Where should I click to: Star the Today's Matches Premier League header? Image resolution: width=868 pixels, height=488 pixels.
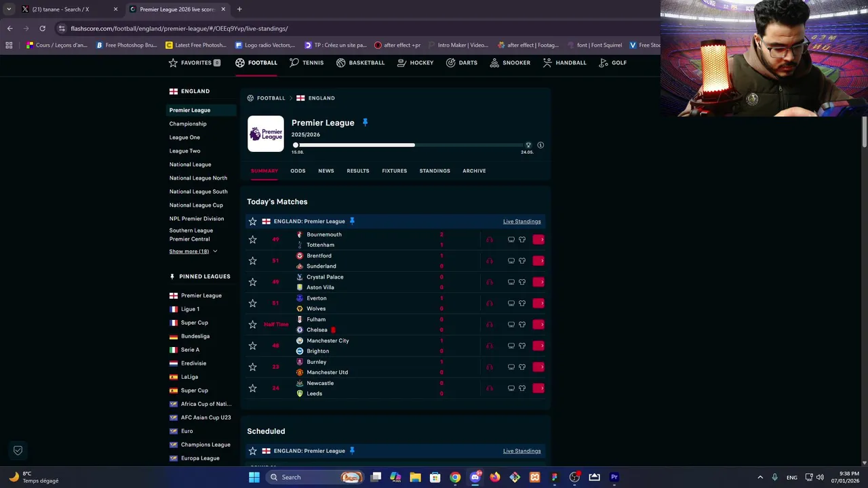252,222
